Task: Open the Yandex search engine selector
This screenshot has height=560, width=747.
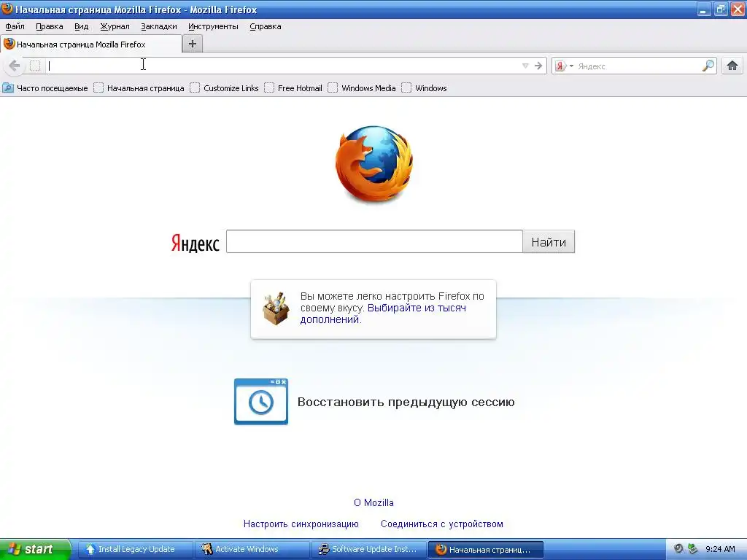Action: 565,66
